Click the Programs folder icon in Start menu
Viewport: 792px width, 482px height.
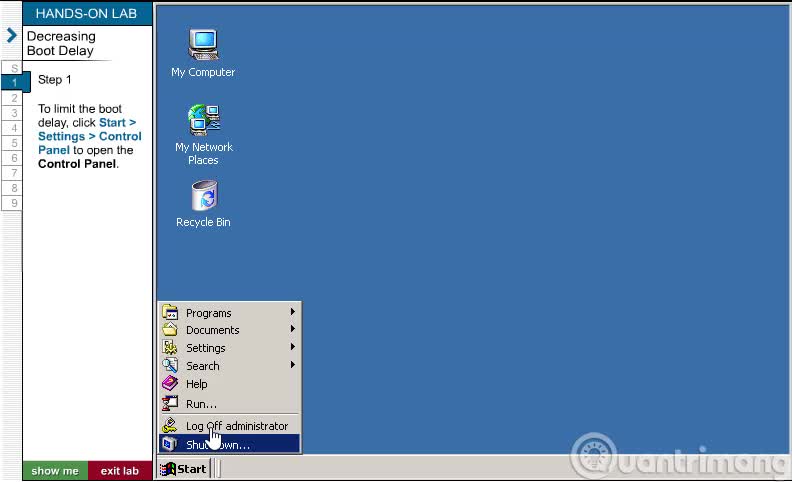pos(170,312)
